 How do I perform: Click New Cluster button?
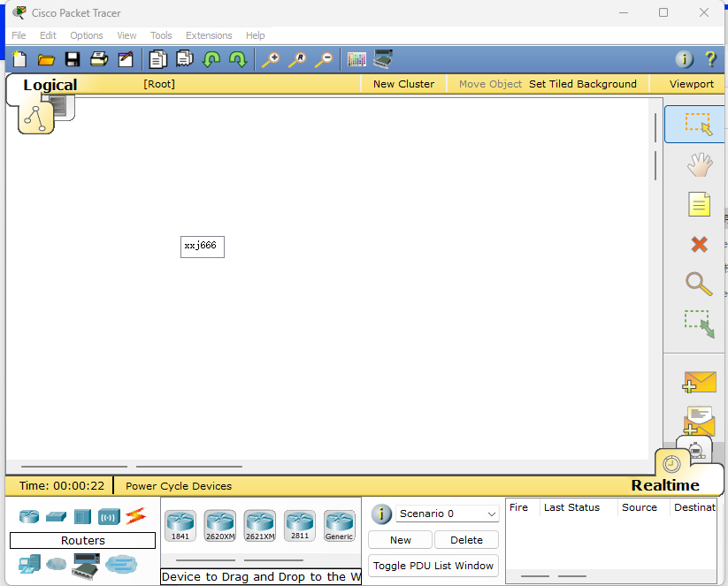click(x=404, y=84)
